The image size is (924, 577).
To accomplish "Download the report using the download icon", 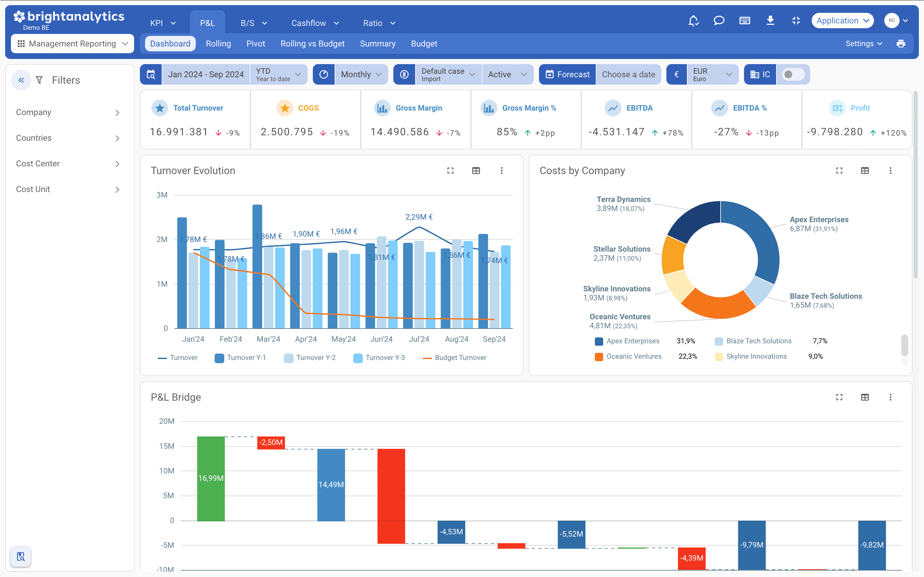I will click(x=771, y=21).
